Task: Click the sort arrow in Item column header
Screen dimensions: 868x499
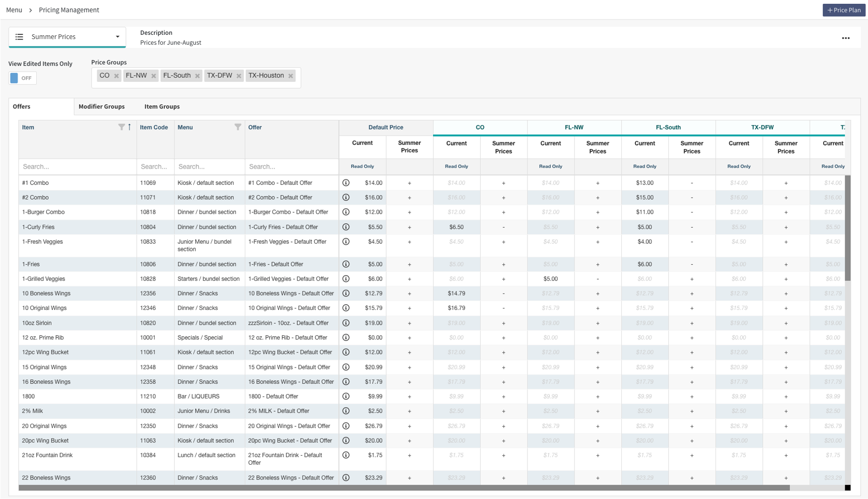Action: 130,127
